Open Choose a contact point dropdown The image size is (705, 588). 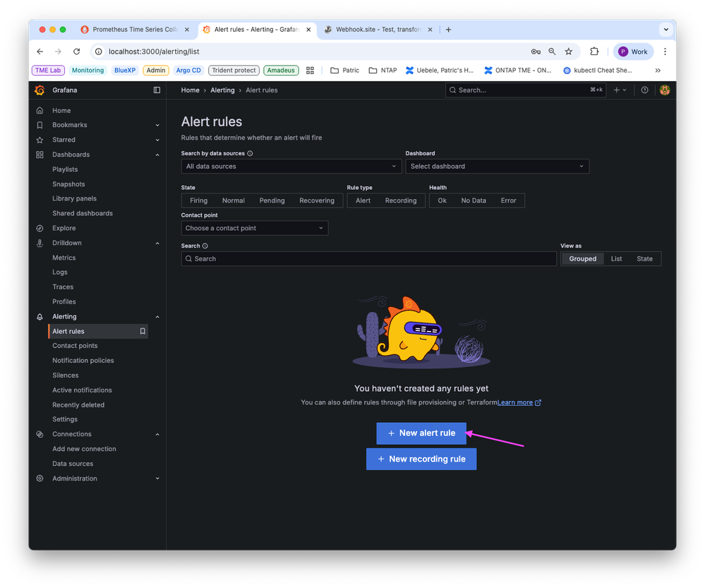coord(254,228)
